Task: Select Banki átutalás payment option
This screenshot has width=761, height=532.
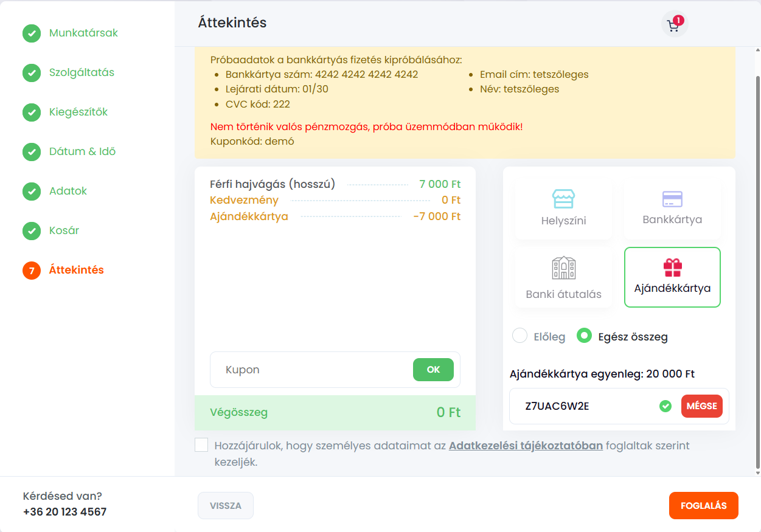Action: coord(563,278)
